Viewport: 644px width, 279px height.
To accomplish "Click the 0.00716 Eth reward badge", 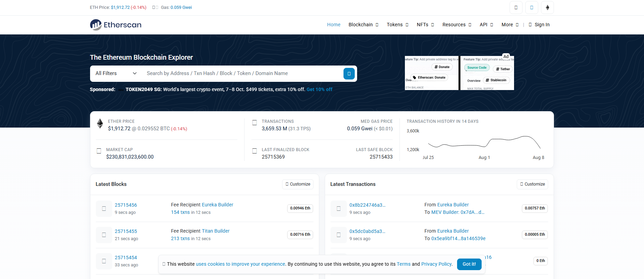I will coord(300,235).
